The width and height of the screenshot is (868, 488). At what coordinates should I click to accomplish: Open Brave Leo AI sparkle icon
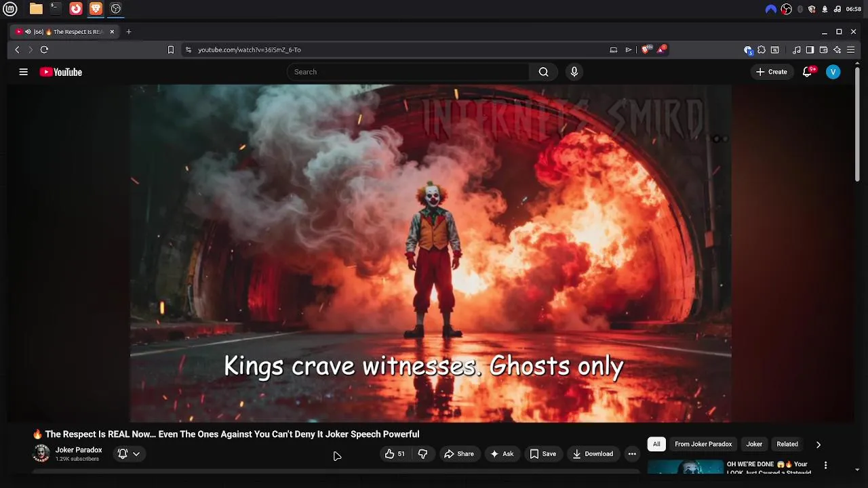[x=837, y=49]
